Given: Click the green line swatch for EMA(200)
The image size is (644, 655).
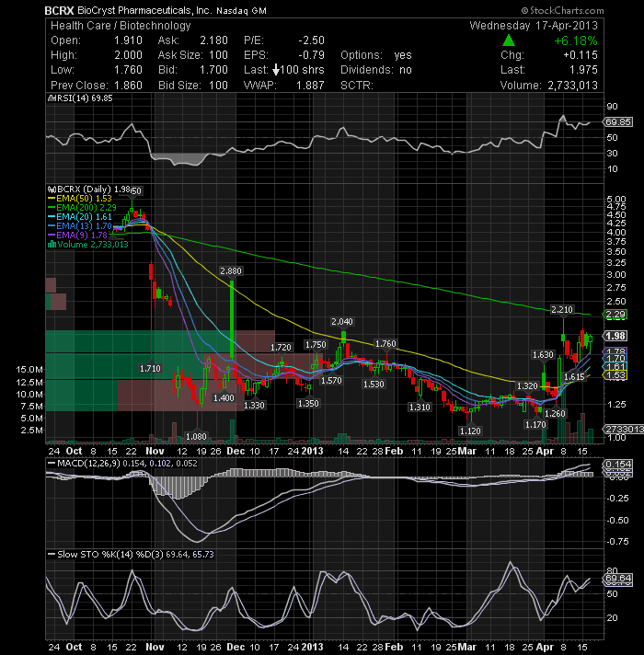Looking at the screenshot, I should click(x=52, y=208).
